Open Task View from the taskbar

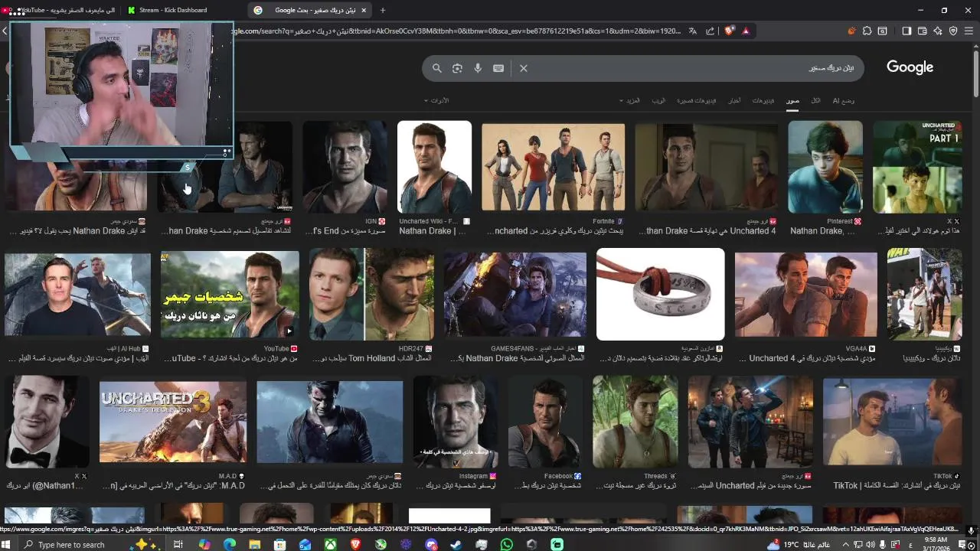(178, 544)
